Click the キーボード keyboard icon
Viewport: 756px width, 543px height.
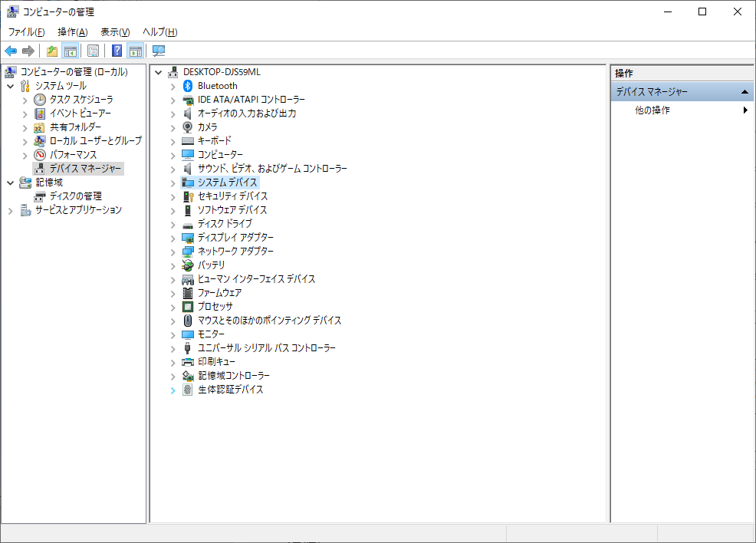tap(188, 141)
